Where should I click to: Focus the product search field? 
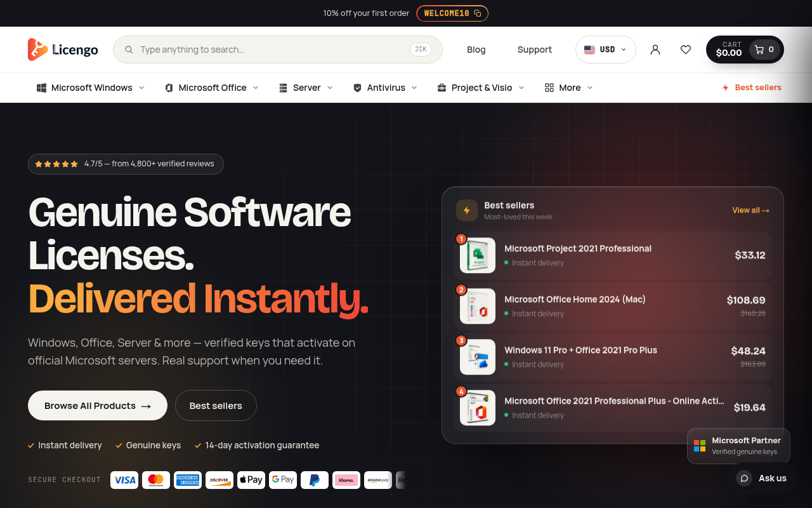(x=278, y=50)
